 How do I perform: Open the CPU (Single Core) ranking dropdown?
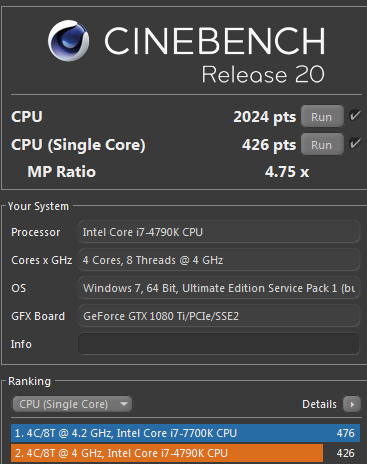[72, 404]
